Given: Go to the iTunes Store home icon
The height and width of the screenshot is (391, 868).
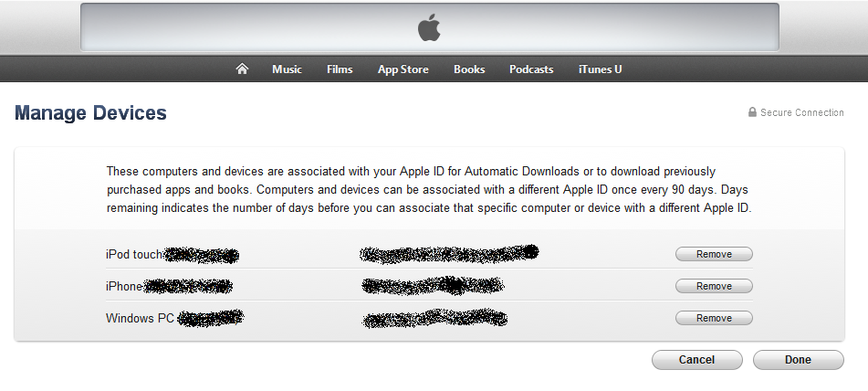Looking at the screenshot, I should pyautogui.click(x=242, y=69).
